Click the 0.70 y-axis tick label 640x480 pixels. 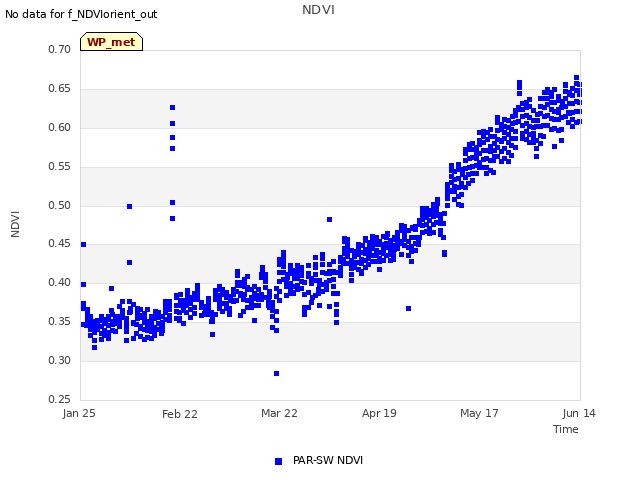click(60, 49)
